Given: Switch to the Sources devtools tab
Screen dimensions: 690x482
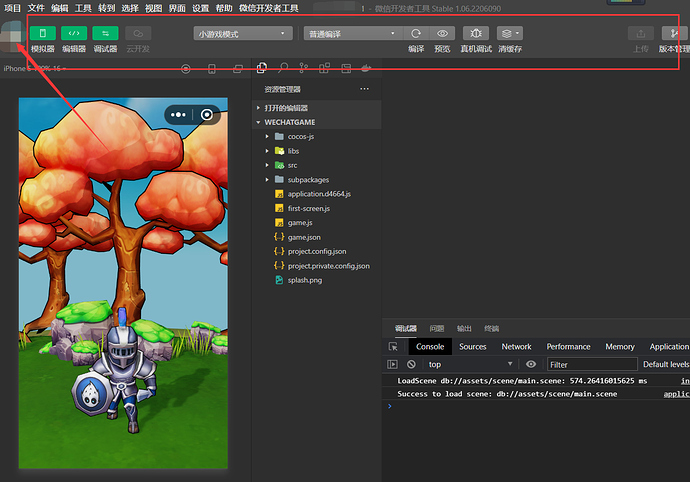Looking at the screenshot, I should pos(473,346).
